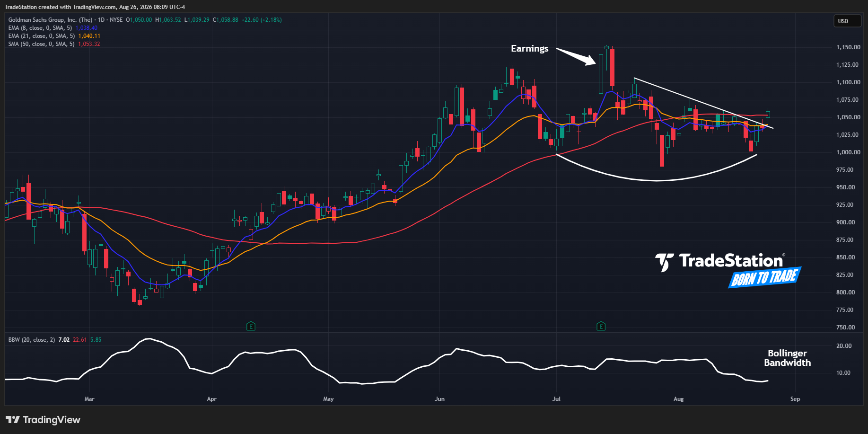Click the 750.00 price axis label
Viewport: 868px width, 434px height.
845,328
